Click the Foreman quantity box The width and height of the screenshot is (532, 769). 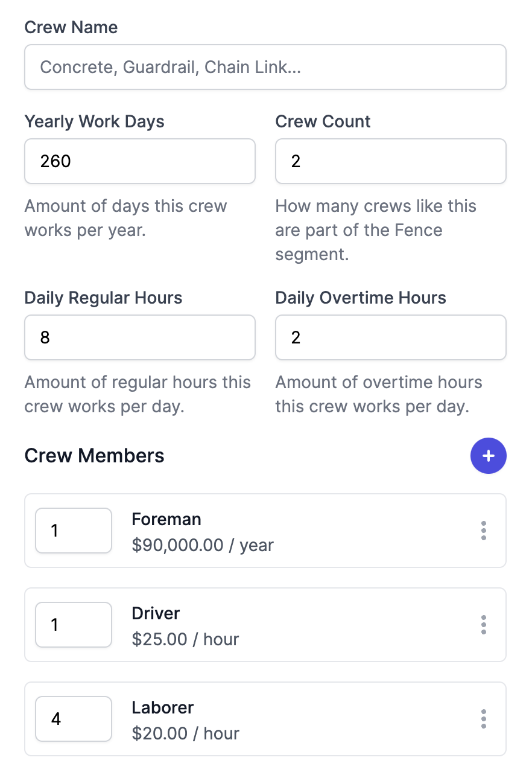point(74,531)
